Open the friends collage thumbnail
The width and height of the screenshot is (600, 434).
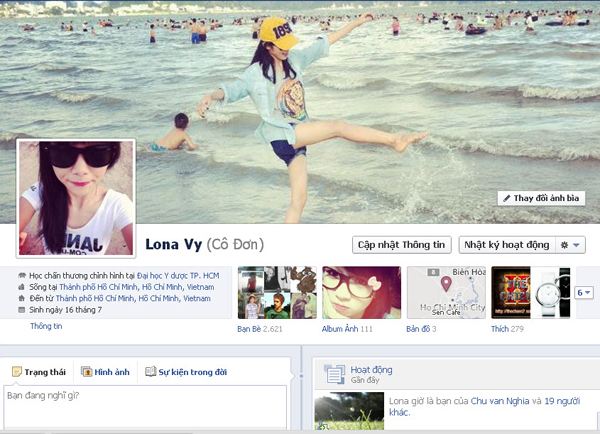[277, 293]
